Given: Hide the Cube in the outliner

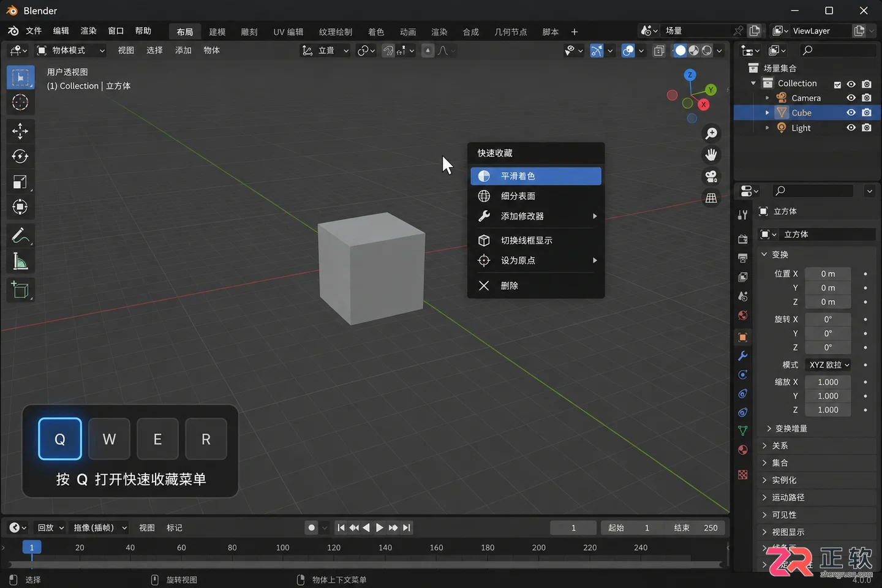Looking at the screenshot, I should click(x=851, y=113).
